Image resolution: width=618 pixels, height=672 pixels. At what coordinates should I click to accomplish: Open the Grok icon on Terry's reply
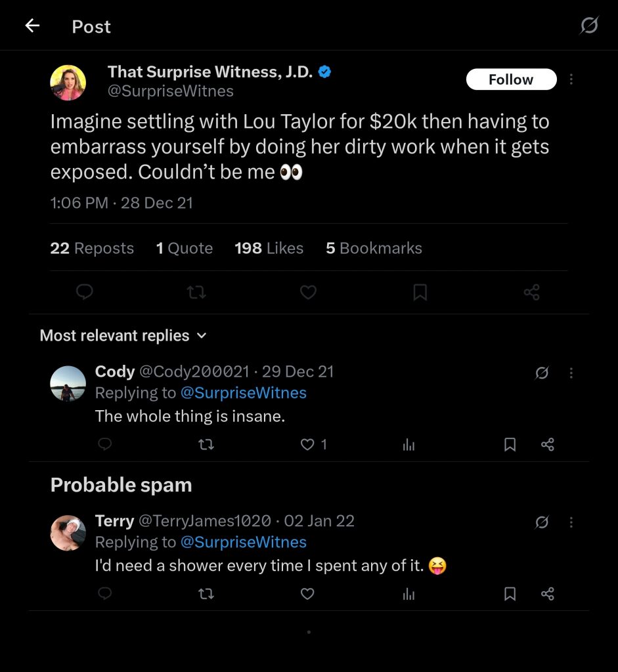point(542,522)
